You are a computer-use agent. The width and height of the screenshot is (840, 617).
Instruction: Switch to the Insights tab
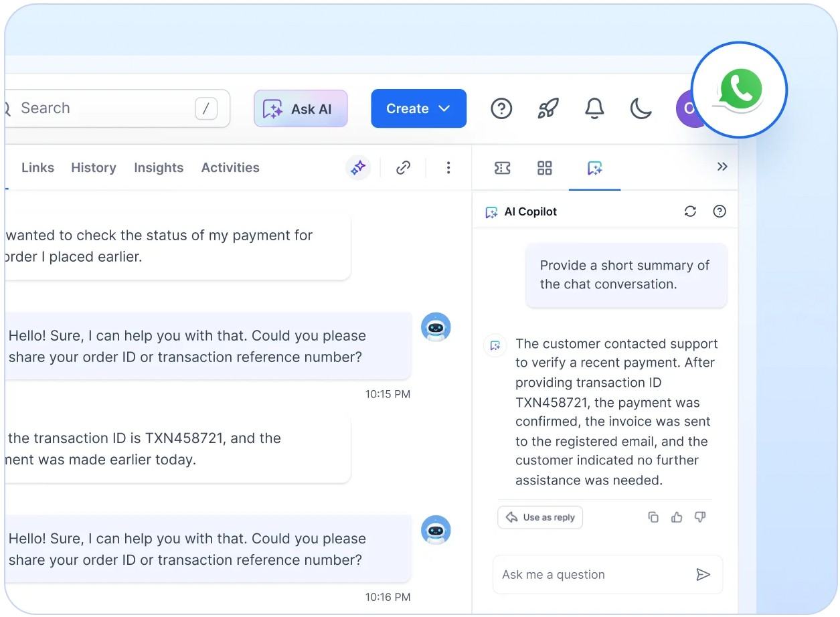tap(159, 167)
